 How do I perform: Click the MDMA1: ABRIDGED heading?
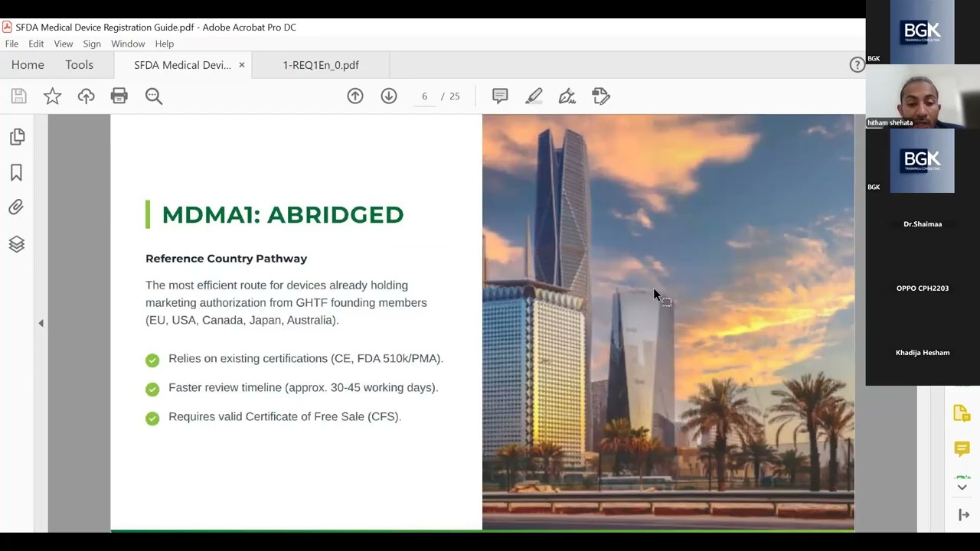pyautogui.click(x=283, y=215)
